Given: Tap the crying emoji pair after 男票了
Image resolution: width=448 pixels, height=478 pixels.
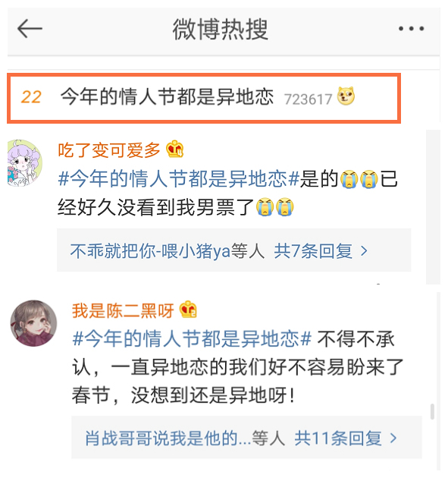Looking at the screenshot, I should [x=274, y=207].
